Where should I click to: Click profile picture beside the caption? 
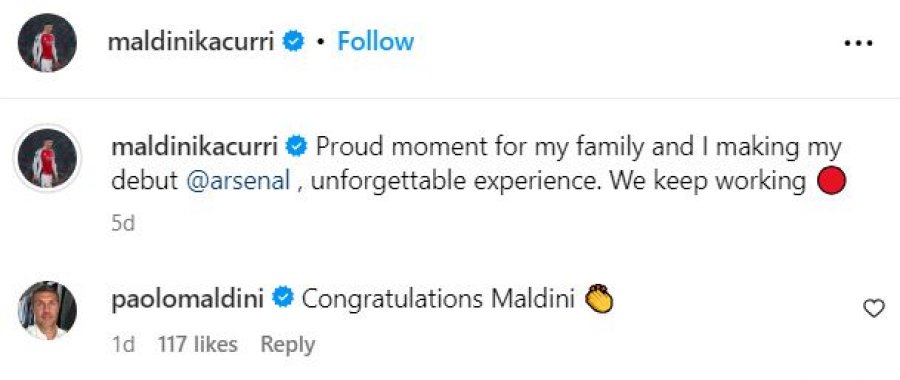point(47,158)
